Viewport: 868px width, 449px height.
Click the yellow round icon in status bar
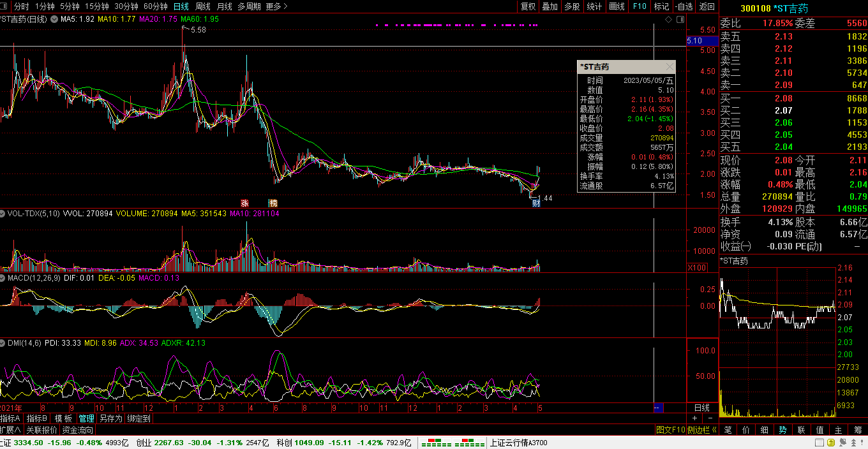coord(831,442)
